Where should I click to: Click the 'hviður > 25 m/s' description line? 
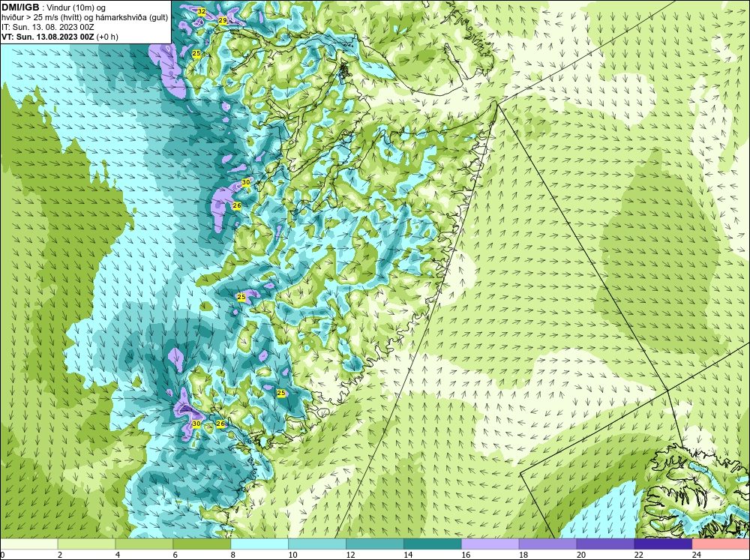coord(85,17)
